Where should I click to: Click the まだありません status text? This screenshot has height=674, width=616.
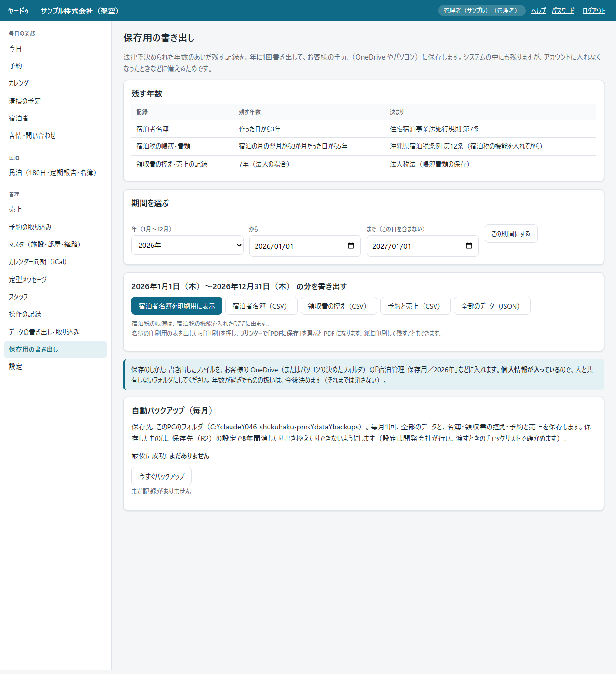(190, 456)
